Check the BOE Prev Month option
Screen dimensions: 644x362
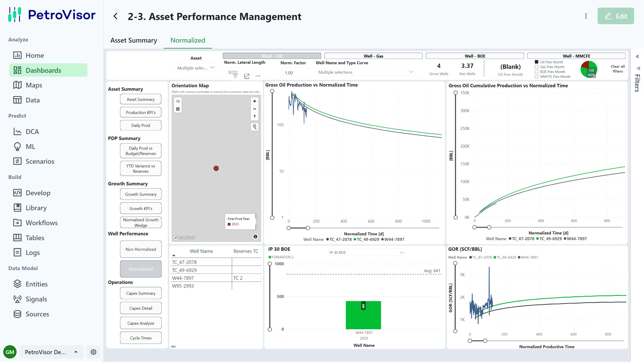(537, 72)
